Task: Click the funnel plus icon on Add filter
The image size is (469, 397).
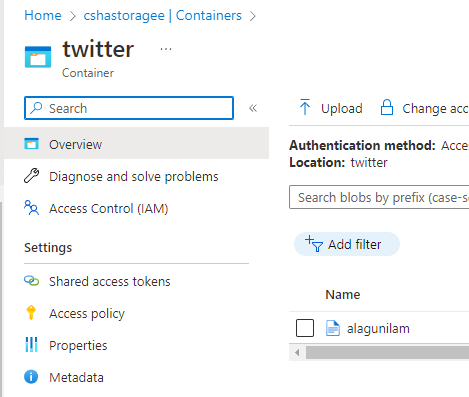Action: 314,244
